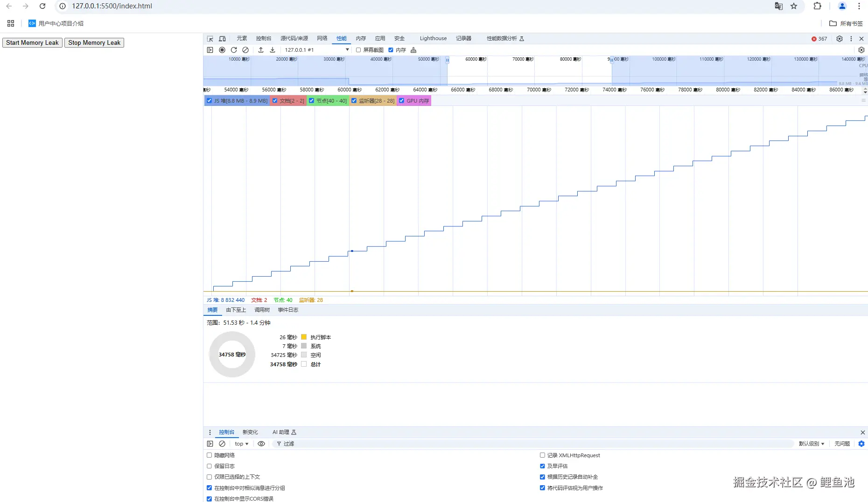Image resolution: width=868 pixels, height=502 pixels.
Task: Toggle the GPU 内存 counter checkbox
Action: pos(401,101)
